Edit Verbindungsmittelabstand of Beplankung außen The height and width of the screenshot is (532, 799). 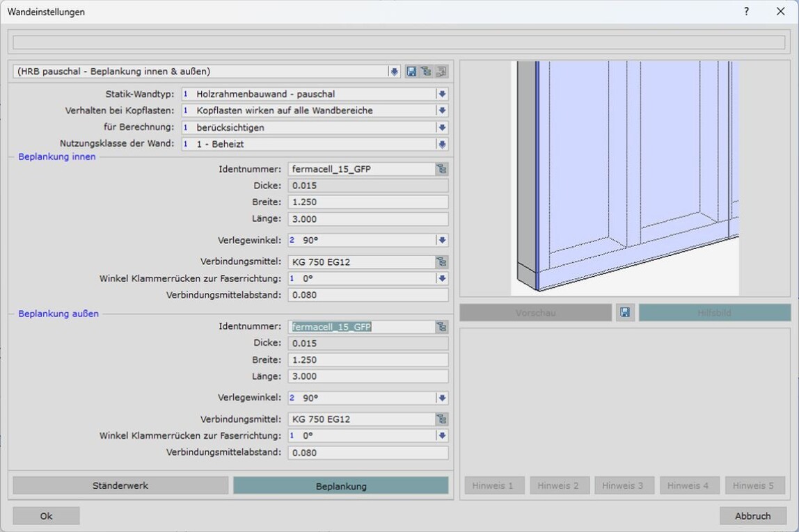pos(368,453)
